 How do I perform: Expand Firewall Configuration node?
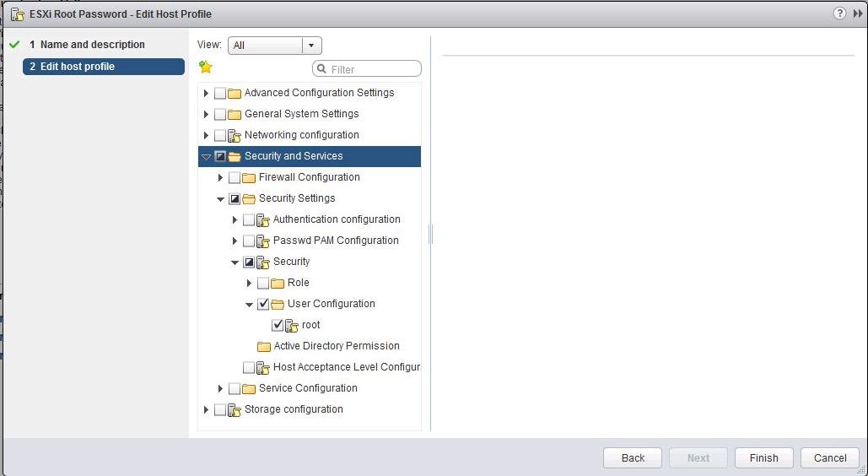click(220, 177)
